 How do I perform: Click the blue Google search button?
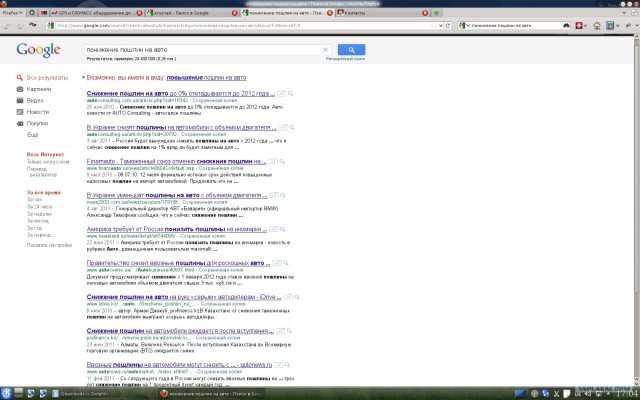[x=351, y=50]
